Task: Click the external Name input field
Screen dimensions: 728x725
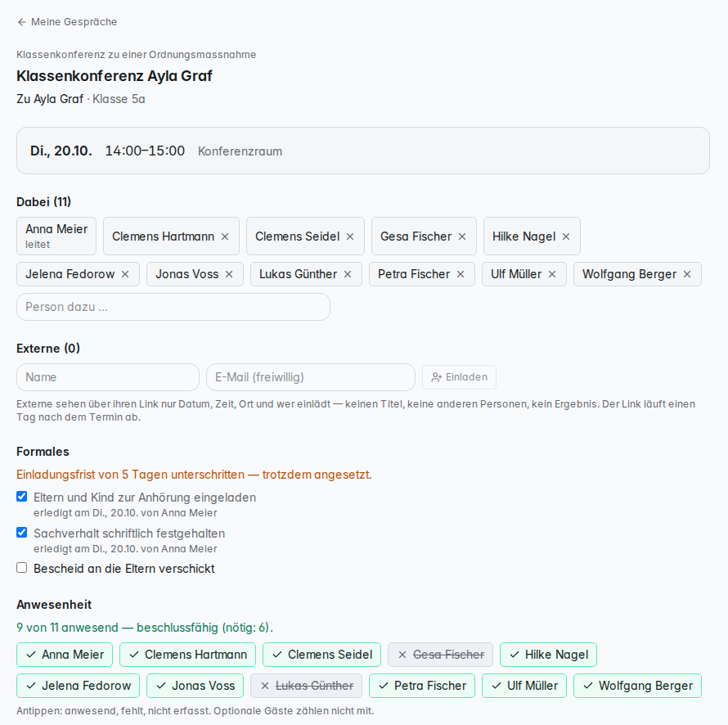Action: point(108,377)
